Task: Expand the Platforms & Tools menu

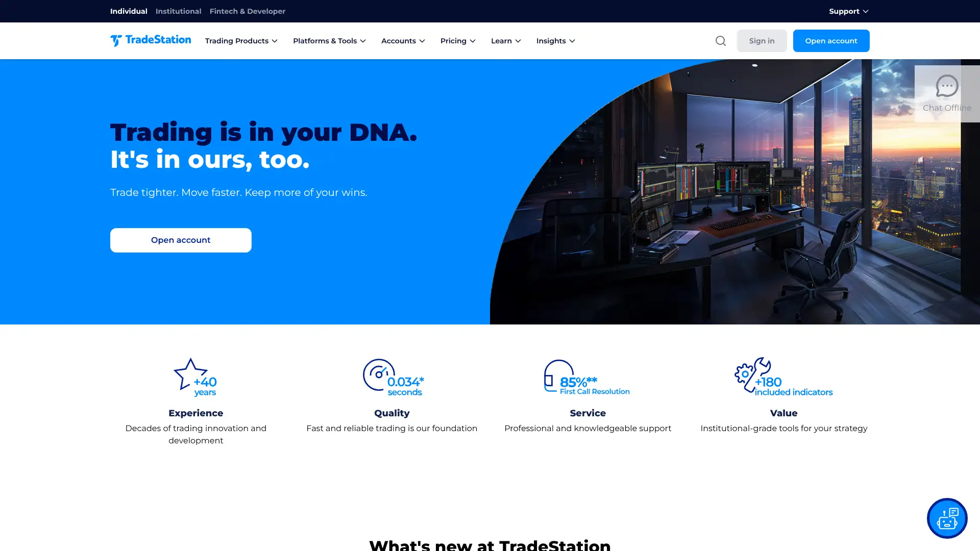Action: (x=329, y=41)
